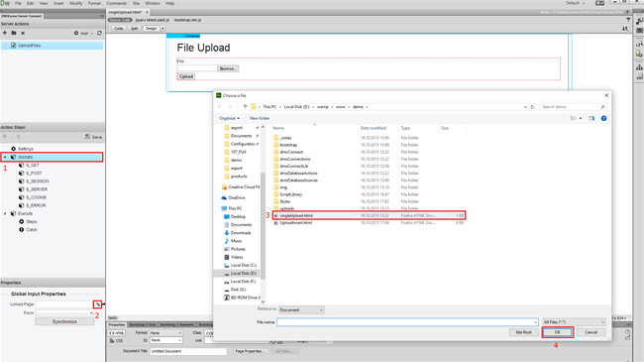644x362 pixels.
Task: Select the $_POST tree item
Action: (34, 174)
